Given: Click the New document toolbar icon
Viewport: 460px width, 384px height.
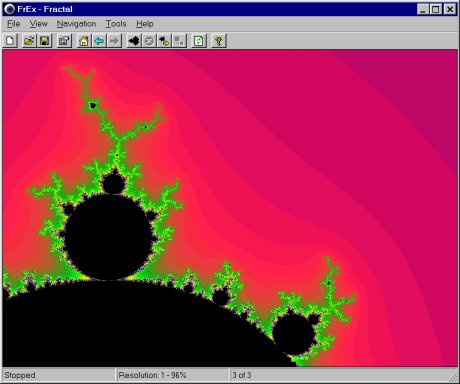Looking at the screenshot, I should coord(10,41).
